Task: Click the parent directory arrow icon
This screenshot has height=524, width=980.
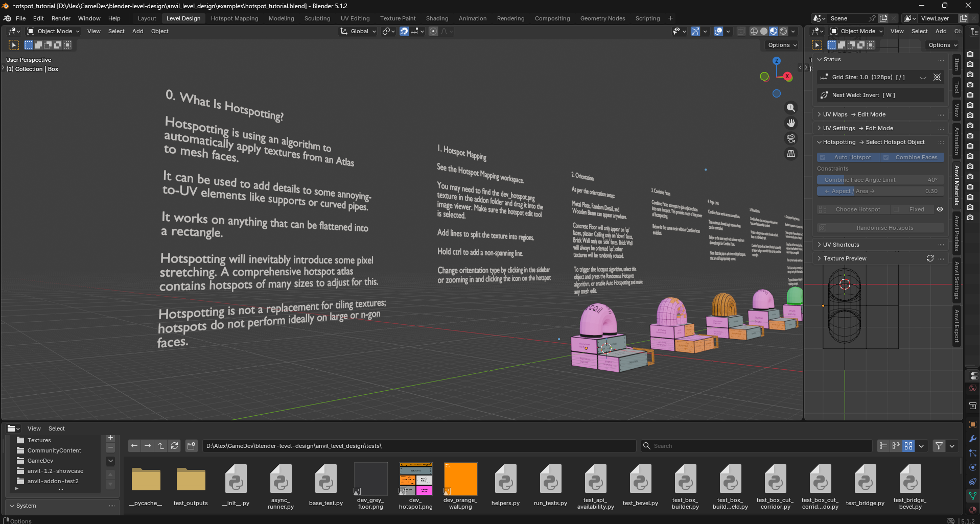Action: point(161,446)
